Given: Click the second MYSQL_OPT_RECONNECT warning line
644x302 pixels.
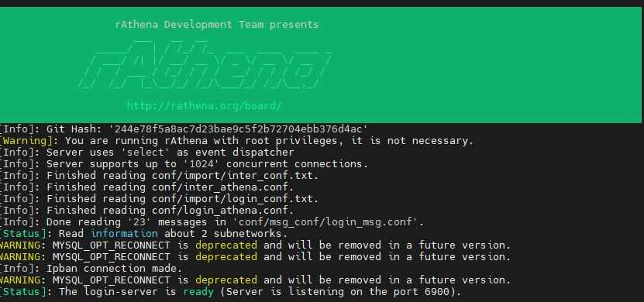Looking at the screenshot, I should pos(256,257).
